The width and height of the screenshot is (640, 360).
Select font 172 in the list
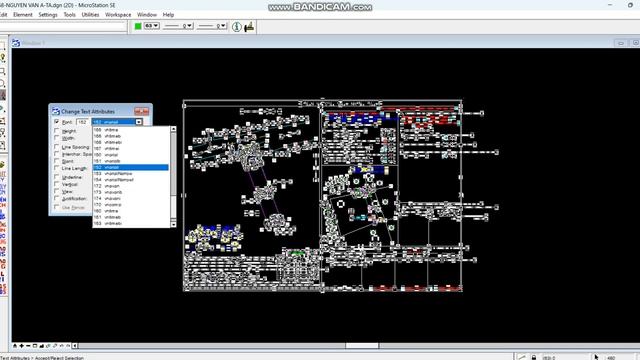pyautogui.click(x=131, y=186)
